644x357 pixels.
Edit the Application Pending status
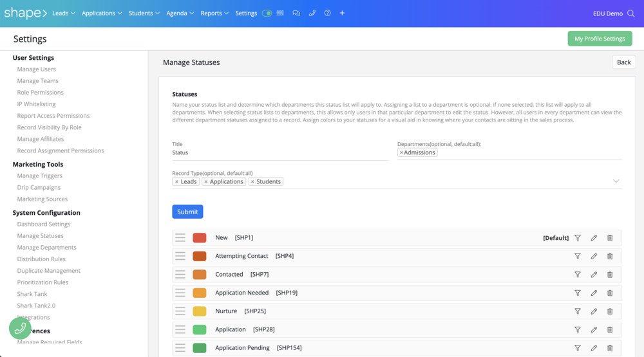coord(594,348)
